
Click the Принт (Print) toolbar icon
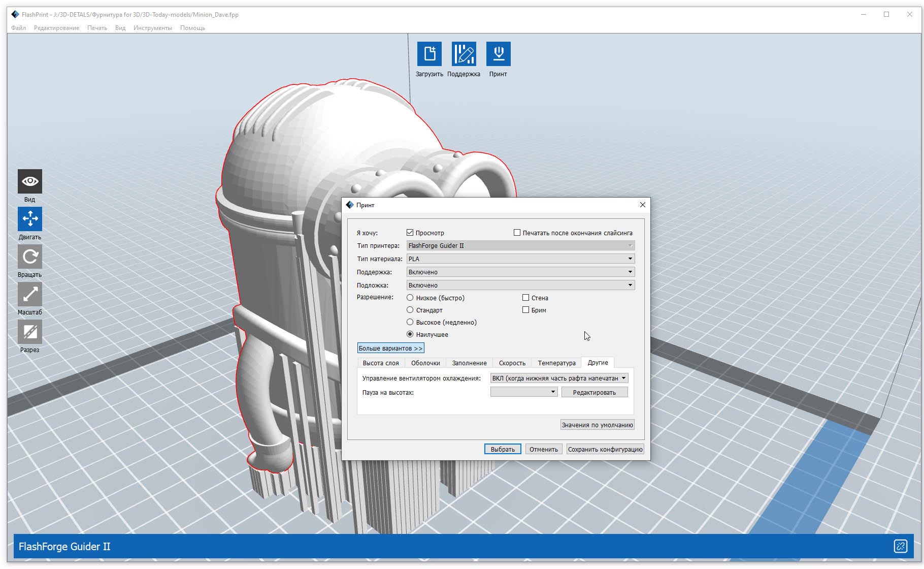[499, 54]
